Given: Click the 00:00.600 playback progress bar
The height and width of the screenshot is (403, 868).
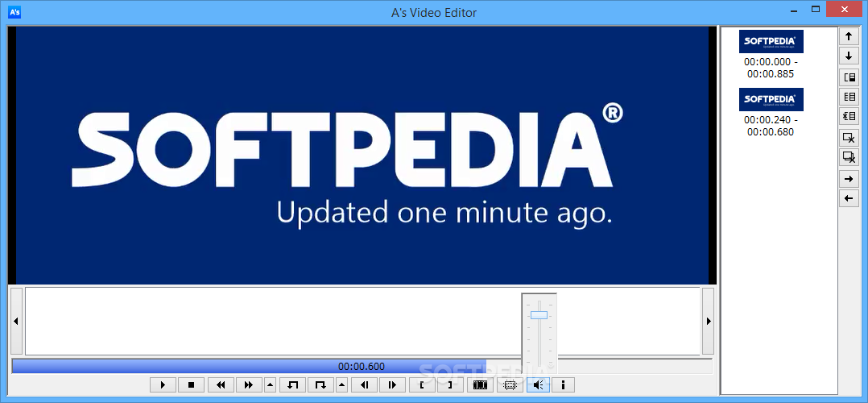Looking at the screenshot, I should (362, 367).
